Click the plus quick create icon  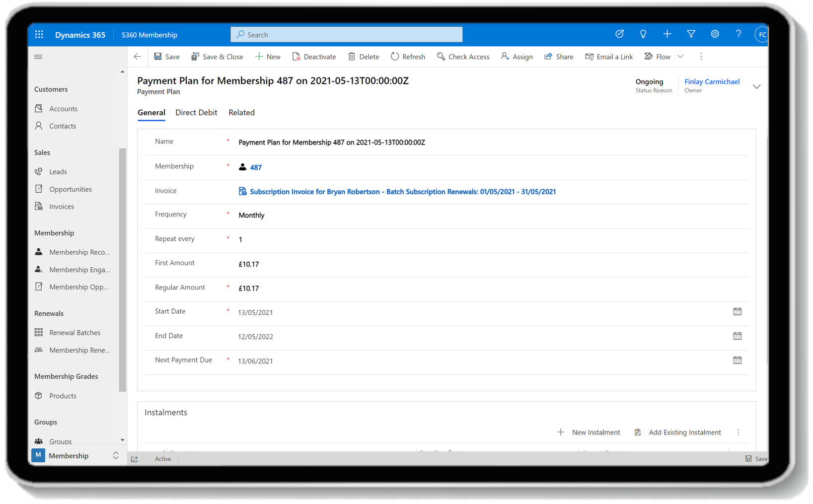point(667,34)
